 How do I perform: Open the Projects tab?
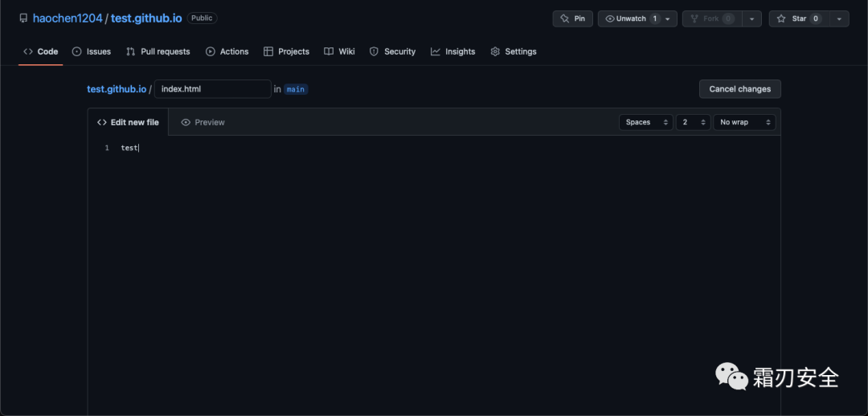286,51
